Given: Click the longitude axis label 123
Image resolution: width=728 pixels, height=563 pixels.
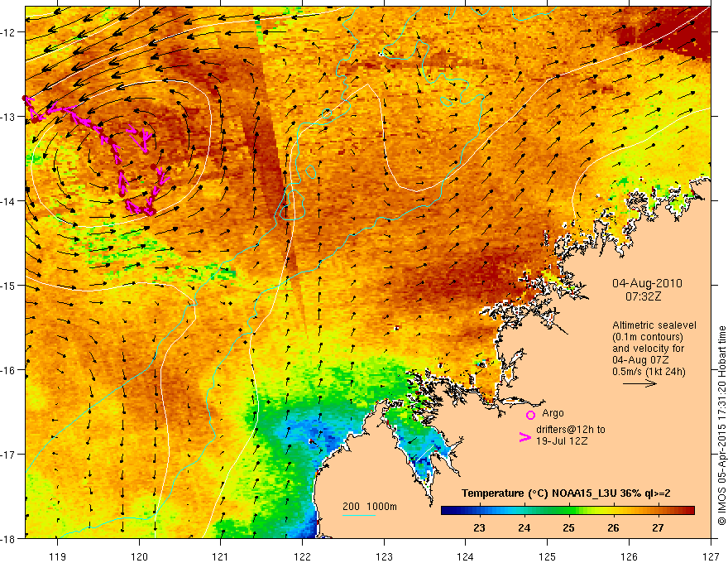Looking at the screenshot, I should pyautogui.click(x=384, y=556).
